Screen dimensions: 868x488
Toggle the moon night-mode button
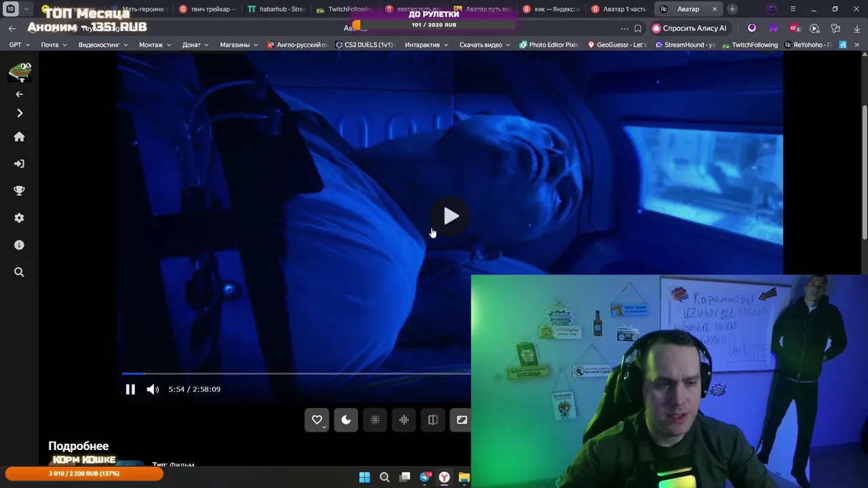pyautogui.click(x=346, y=420)
